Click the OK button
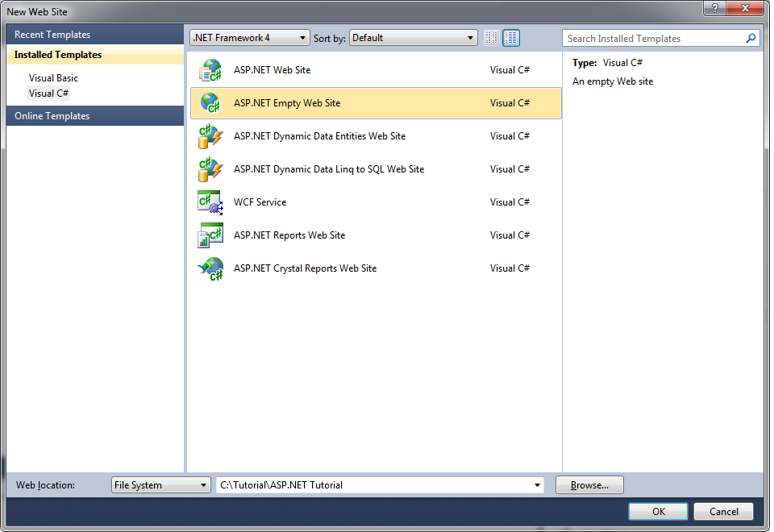 pos(658,512)
